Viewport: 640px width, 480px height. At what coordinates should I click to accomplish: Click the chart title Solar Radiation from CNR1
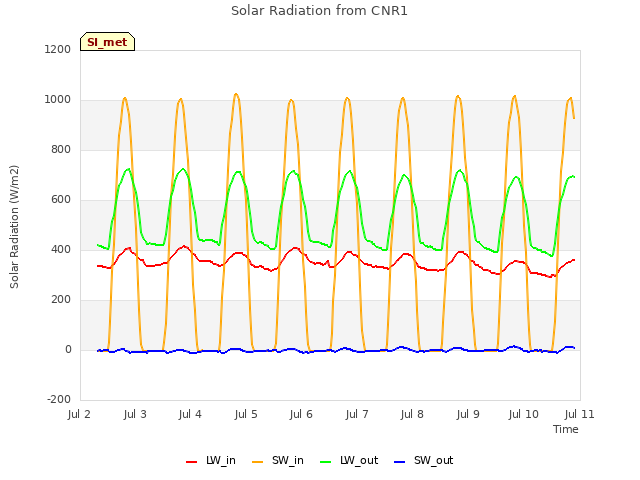click(x=319, y=11)
